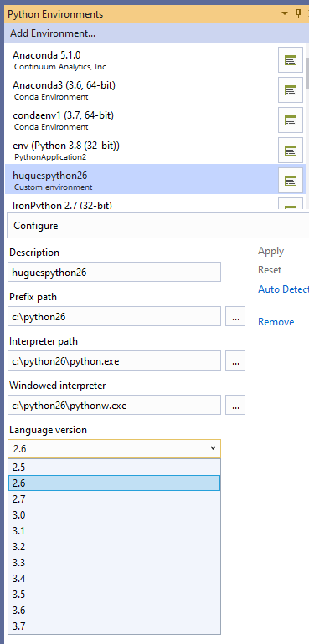Image resolution: width=309 pixels, height=644 pixels.
Task: Open interactive window for huguespython26
Action: [x=291, y=180]
